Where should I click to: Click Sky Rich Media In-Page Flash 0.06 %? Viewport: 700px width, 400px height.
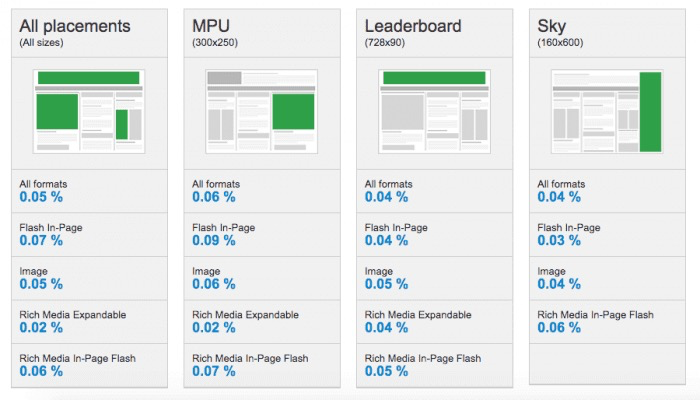[x=560, y=328]
